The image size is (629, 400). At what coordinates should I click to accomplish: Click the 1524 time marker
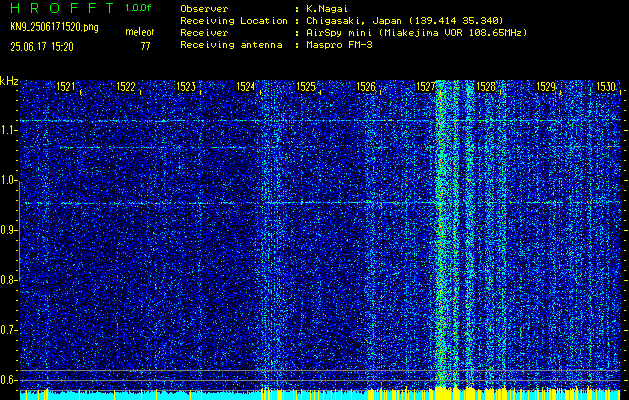pos(246,87)
